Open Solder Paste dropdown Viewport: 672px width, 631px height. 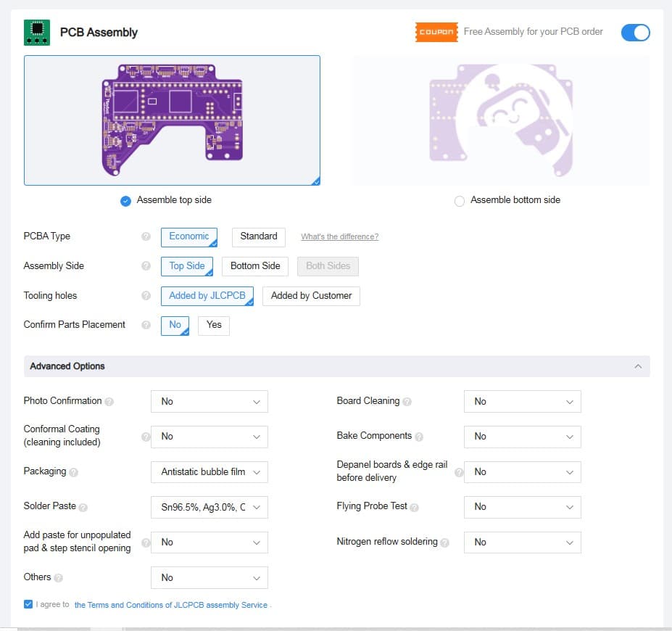pyautogui.click(x=210, y=507)
